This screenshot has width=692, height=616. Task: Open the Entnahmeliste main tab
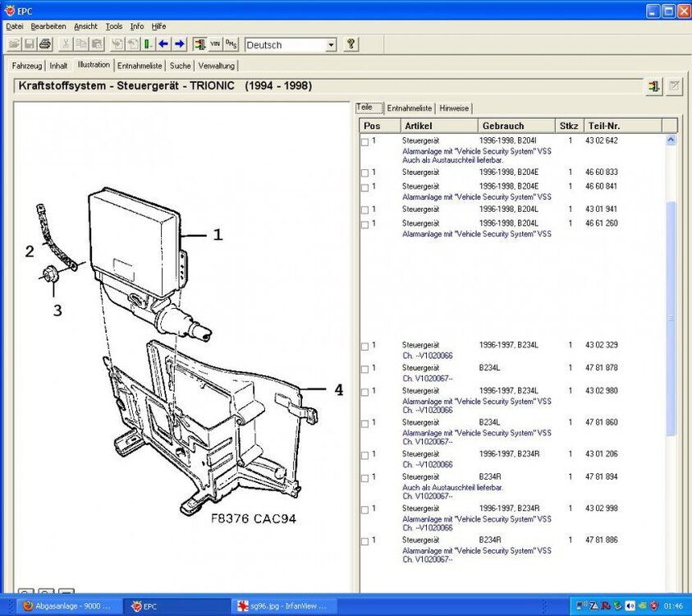click(x=140, y=66)
